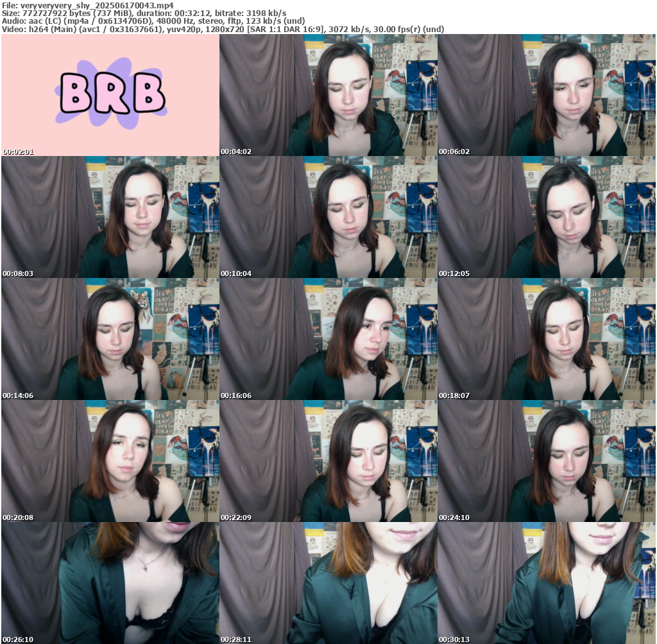Open the 00:28:11 frame
The image size is (657, 644).
[328, 583]
